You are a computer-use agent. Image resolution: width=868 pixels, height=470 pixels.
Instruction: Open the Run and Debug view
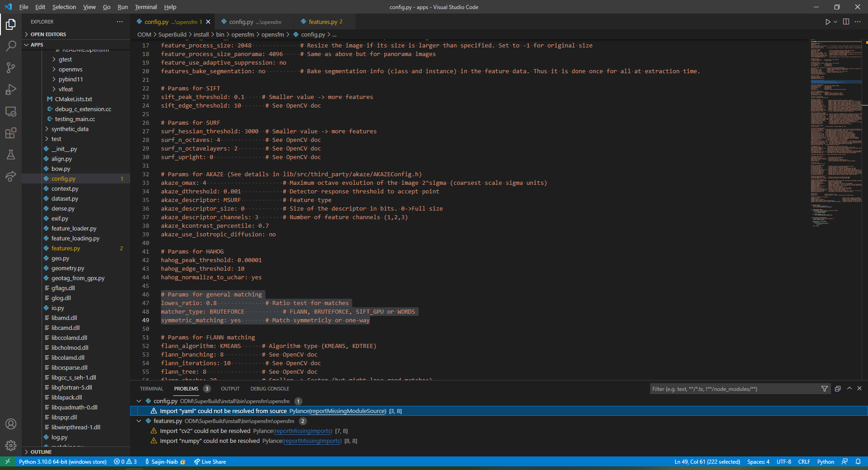pyautogui.click(x=11, y=89)
